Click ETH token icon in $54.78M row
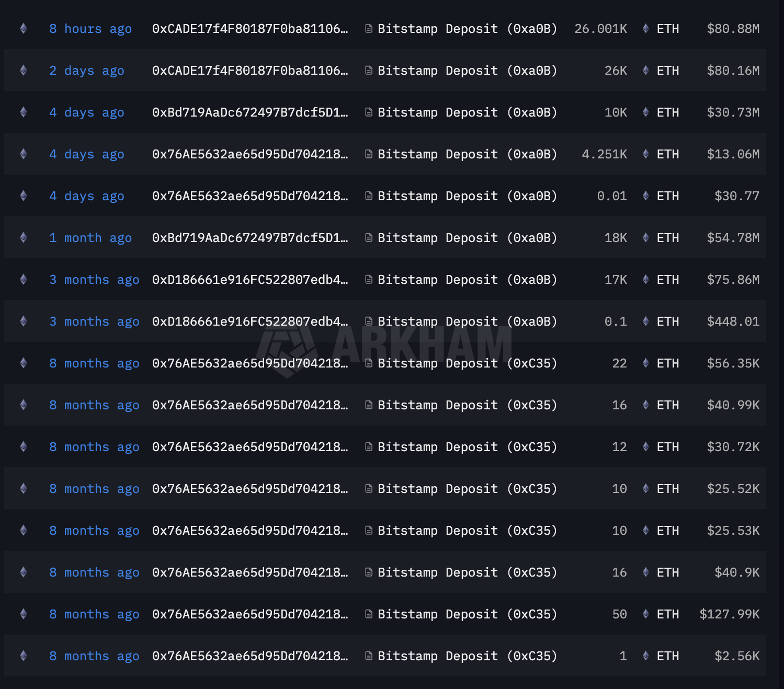The height and width of the screenshot is (689, 784). 646,237
